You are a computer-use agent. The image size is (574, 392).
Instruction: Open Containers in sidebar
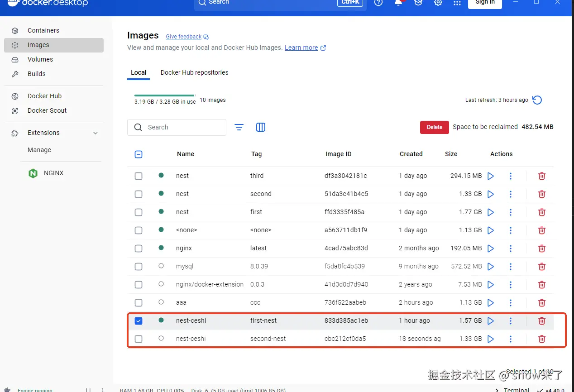(54, 30)
